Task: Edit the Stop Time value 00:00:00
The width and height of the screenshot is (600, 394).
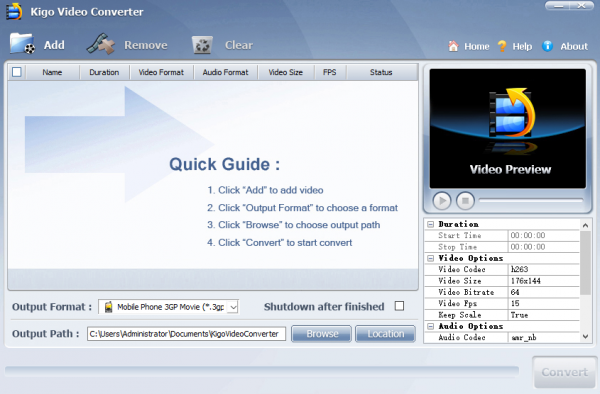Action: (544, 247)
